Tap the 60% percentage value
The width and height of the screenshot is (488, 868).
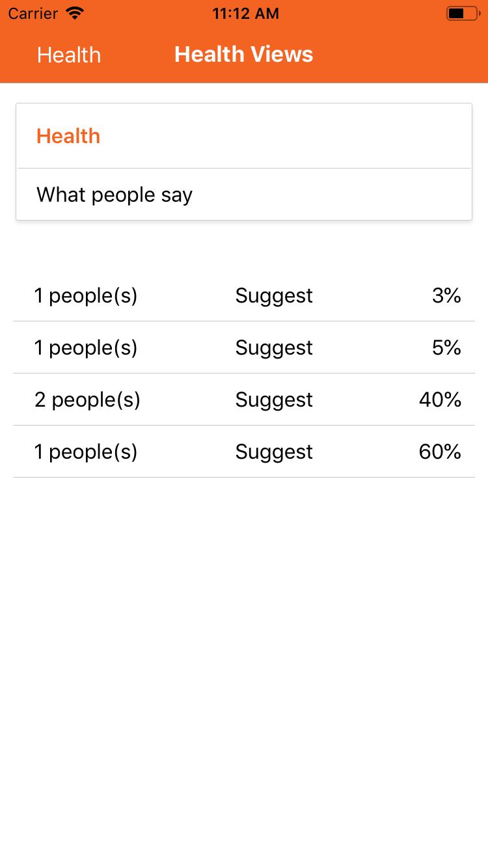point(440,452)
